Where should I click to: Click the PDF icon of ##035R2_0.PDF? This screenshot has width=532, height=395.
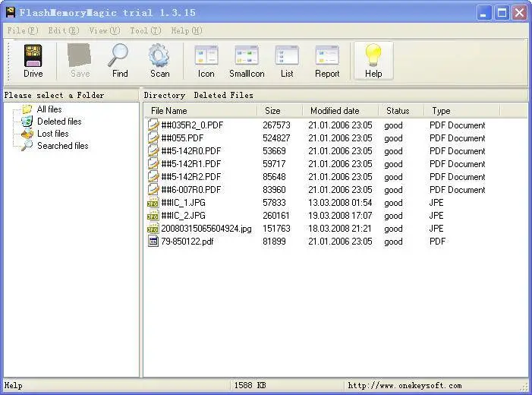pos(153,125)
